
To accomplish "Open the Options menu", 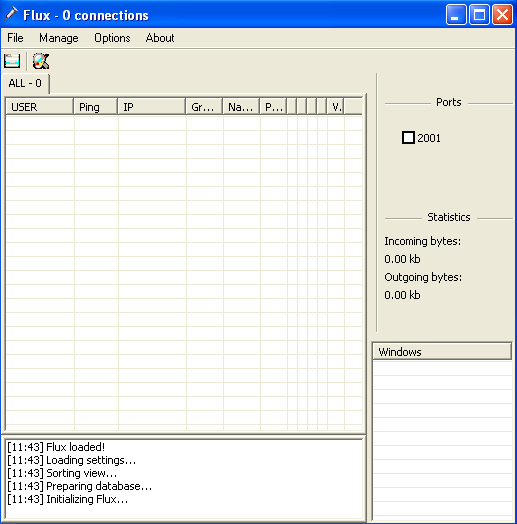I will (112, 38).
